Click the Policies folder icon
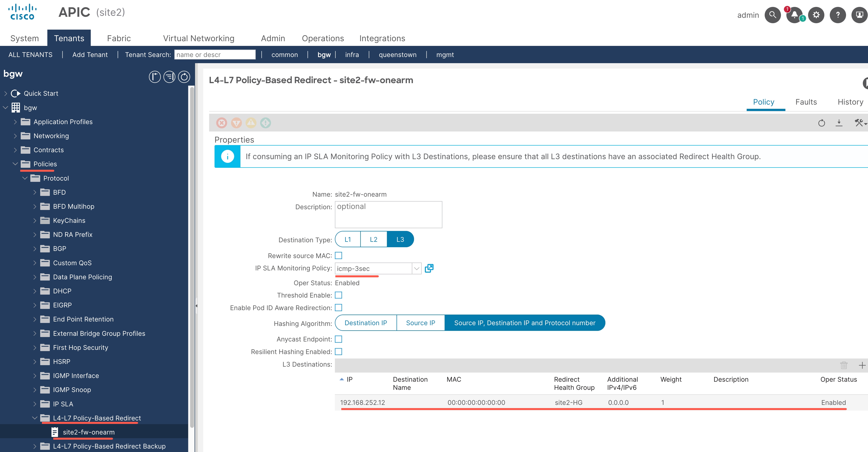The image size is (868, 452). [x=26, y=164]
